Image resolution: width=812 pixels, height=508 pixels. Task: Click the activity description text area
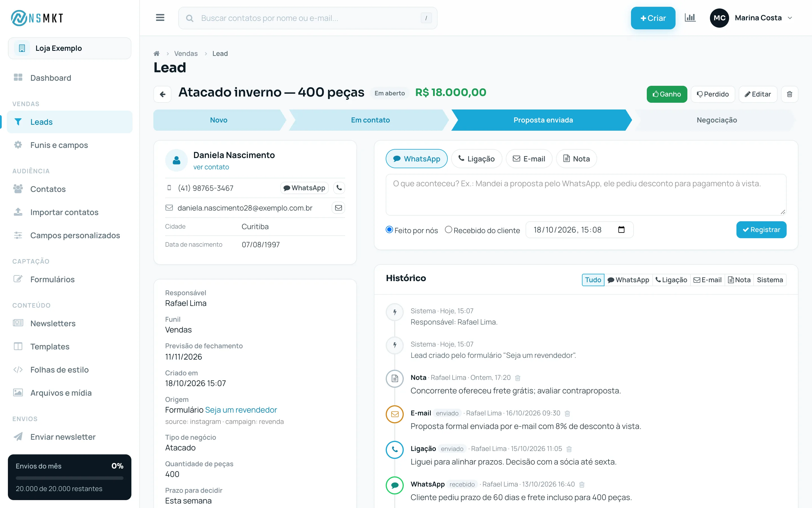click(x=586, y=194)
